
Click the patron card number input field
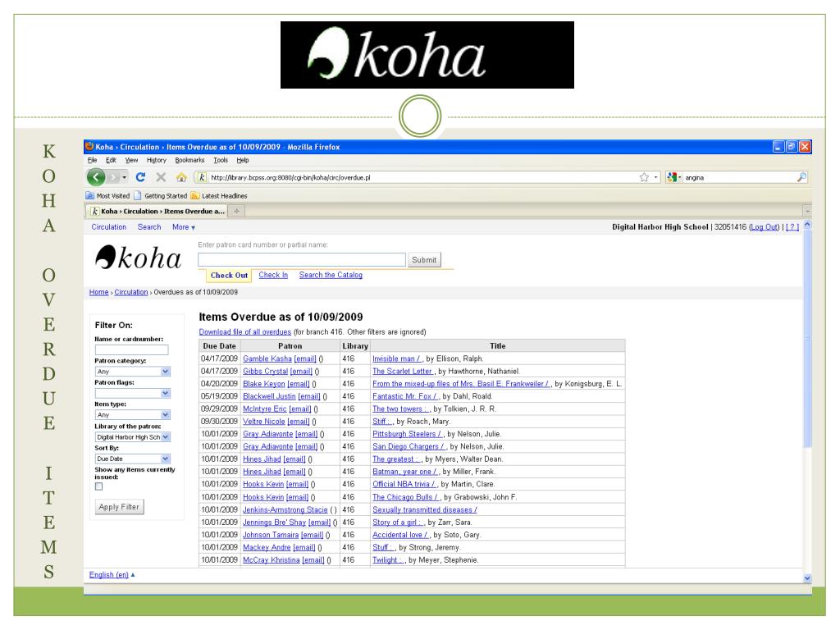click(302, 260)
